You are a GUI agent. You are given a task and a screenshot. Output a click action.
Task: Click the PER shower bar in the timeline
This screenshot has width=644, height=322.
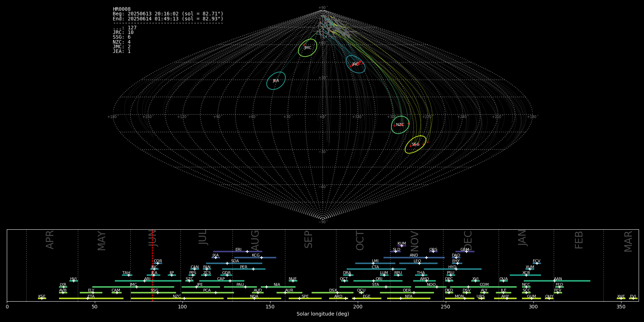coord(244,269)
